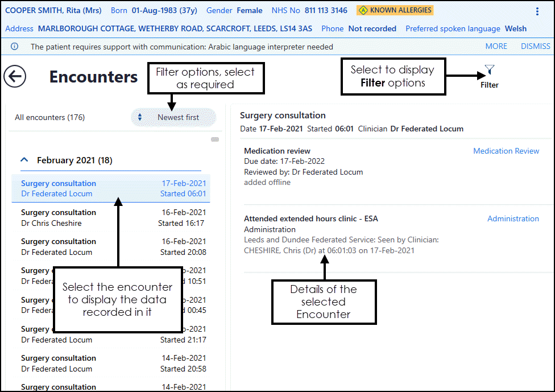Image resolution: width=555 pixels, height=392 pixels.
Task: Click the Medication review entry heading
Action: point(277,151)
